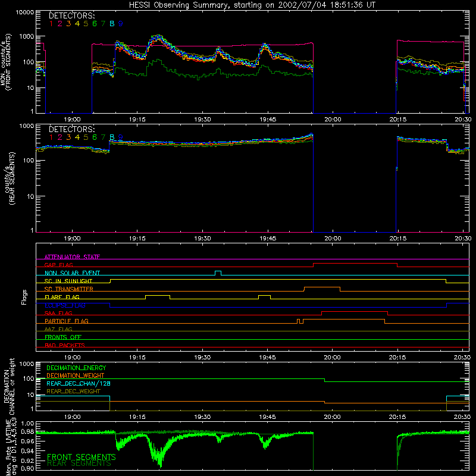Click DETECTORS: heading in rear segments plot
Image resolution: width=476 pixels, height=476 pixels.
(71, 129)
